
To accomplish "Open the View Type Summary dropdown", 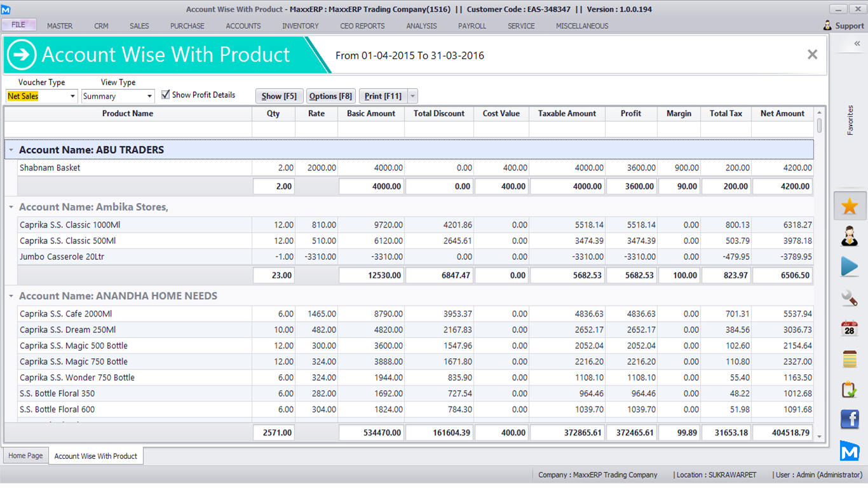I will click(x=150, y=97).
